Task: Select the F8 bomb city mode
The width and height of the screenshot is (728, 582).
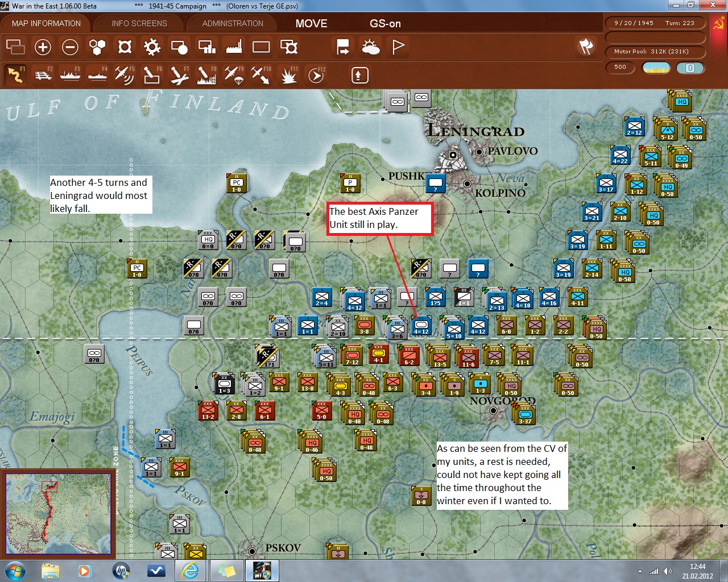Action: (x=206, y=74)
